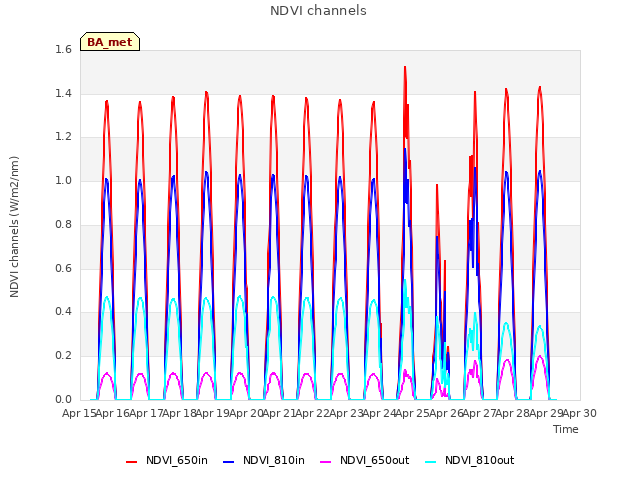
Task: Click the BA_met annotation label
Action: [110, 42]
